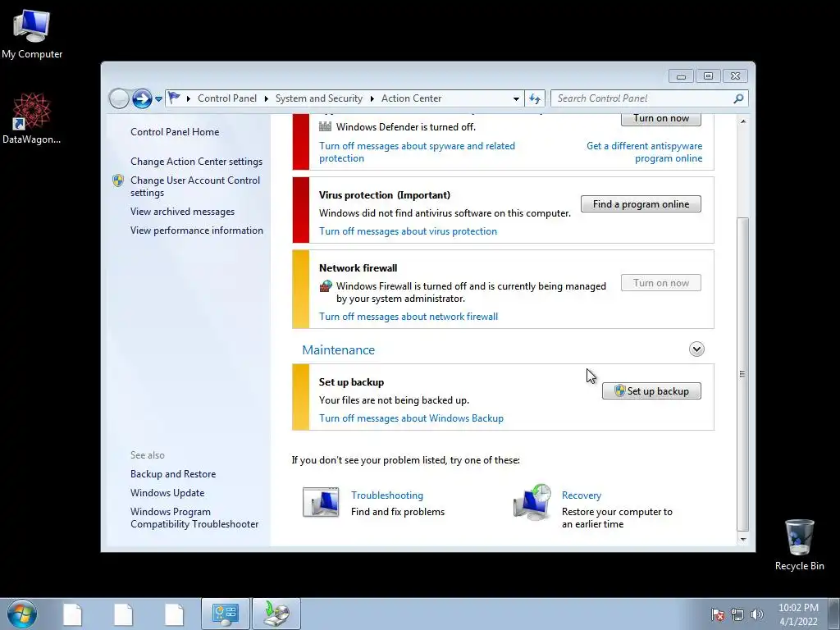This screenshot has height=630, width=840.
Task: Click the refresh button beside address bar
Action: (535, 98)
